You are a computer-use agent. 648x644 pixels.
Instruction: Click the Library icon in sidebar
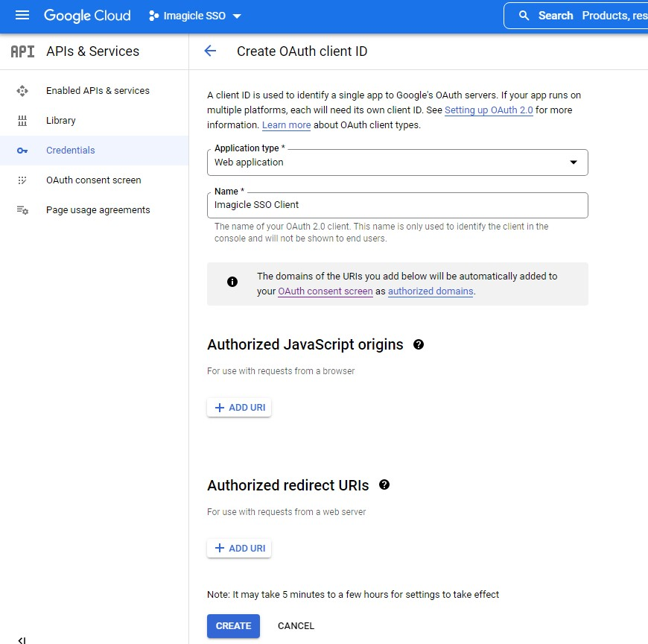pyautogui.click(x=22, y=121)
